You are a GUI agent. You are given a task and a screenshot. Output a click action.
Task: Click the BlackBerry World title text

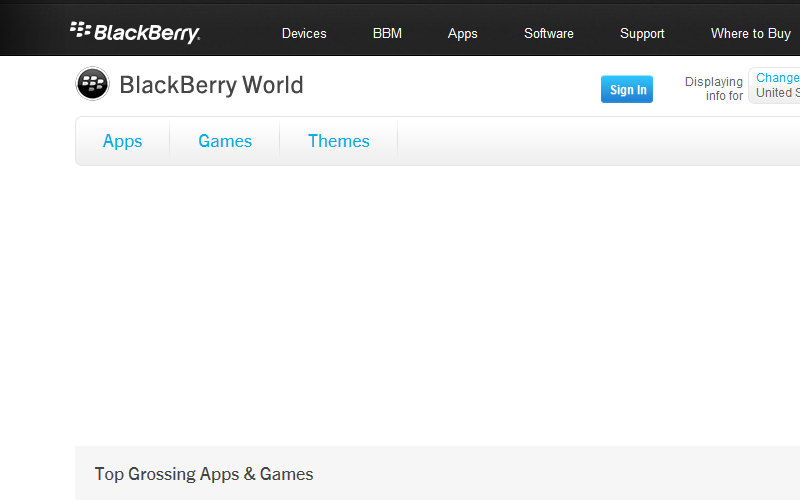(x=211, y=85)
